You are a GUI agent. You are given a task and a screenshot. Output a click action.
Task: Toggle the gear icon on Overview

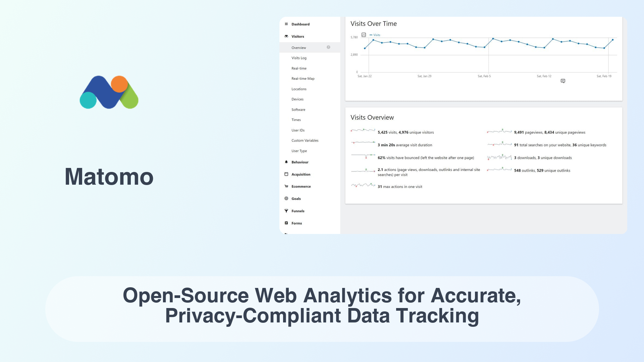point(329,47)
